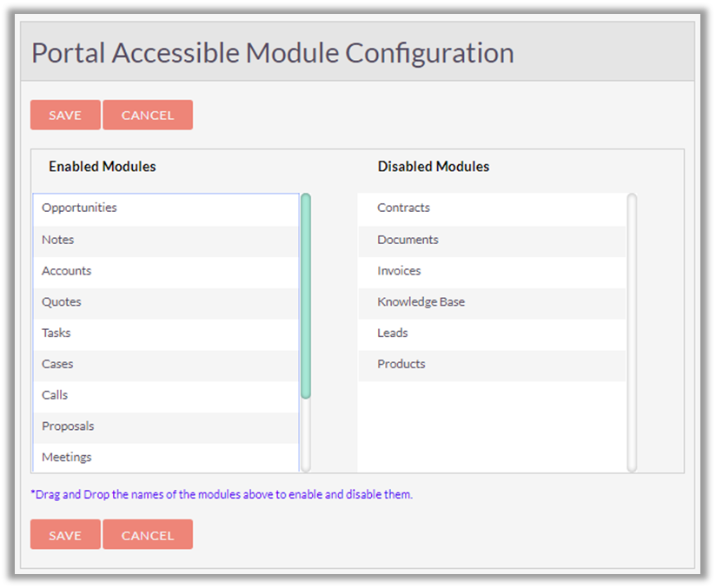Image resolution: width=716 pixels, height=588 pixels.
Task: Select Contracts in Disabled Modules
Action: [x=404, y=208]
